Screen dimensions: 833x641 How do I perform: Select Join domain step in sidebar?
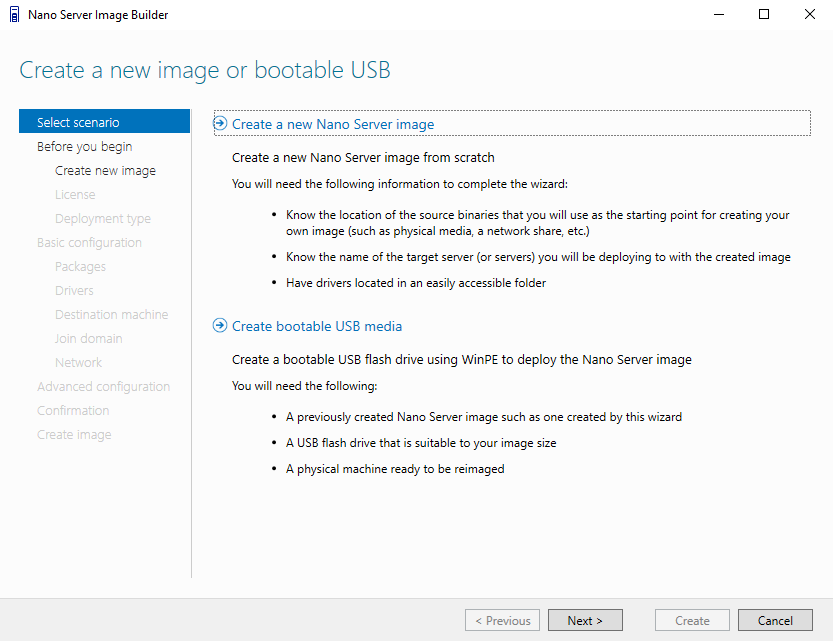(x=88, y=338)
